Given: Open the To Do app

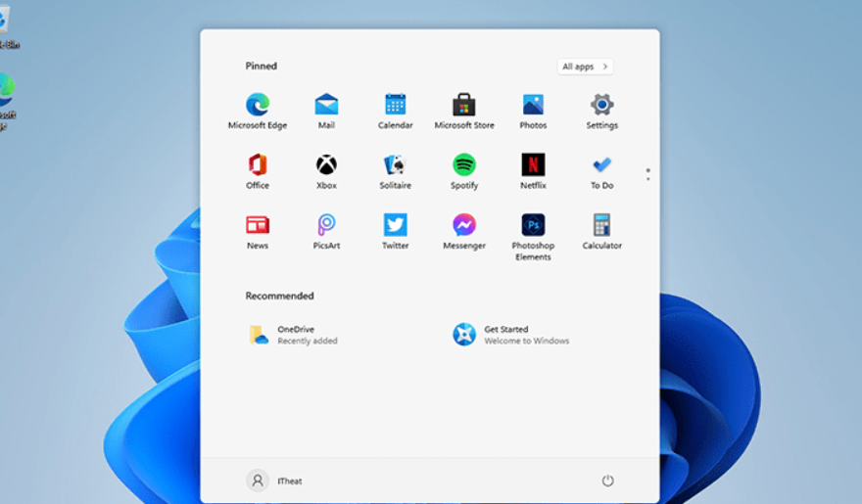Looking at the screenshot, I should click(601, 165).
